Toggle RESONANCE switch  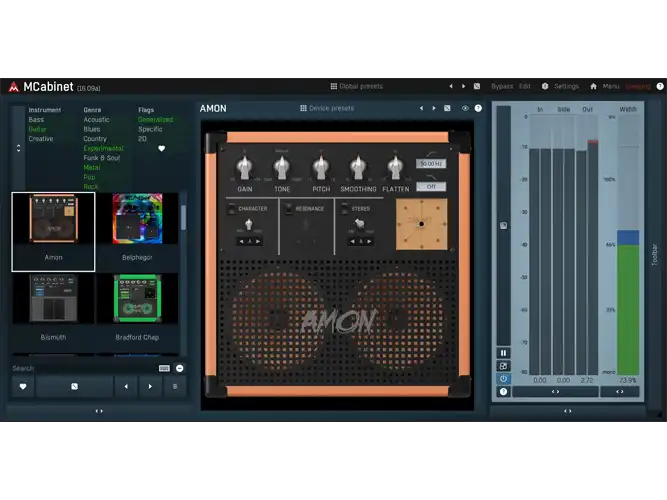[288, 209]
